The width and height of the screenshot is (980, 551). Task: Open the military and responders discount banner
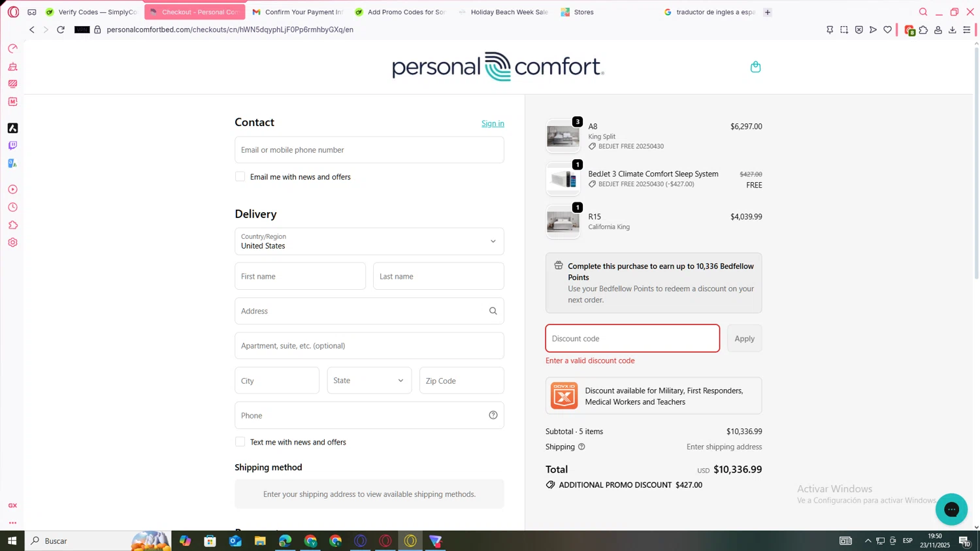click(x=653, y=396)
